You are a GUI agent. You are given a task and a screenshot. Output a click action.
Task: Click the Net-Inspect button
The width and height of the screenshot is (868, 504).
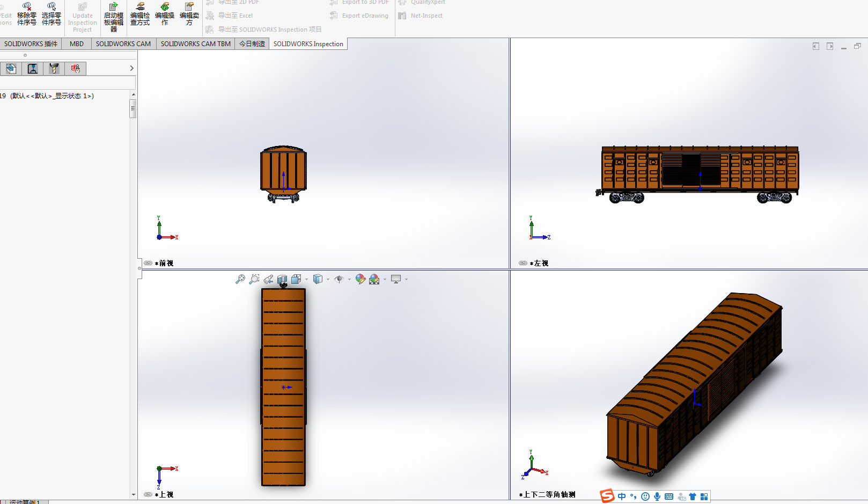click(x=421, y=16)
